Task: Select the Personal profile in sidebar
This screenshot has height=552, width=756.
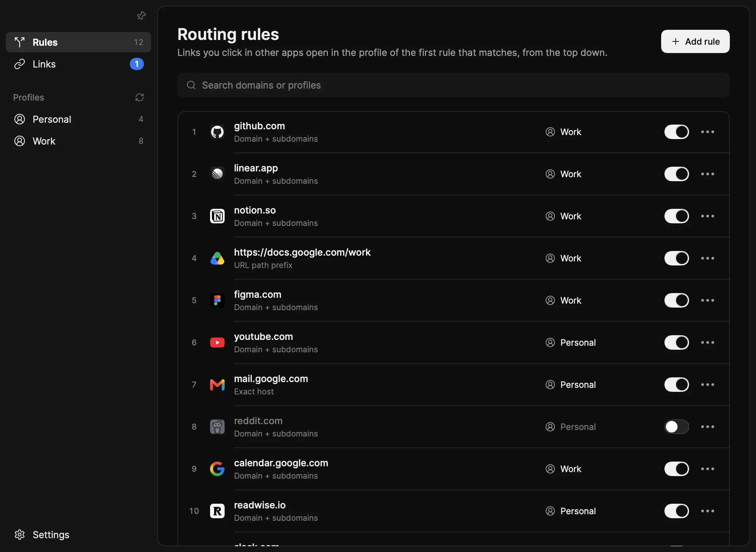Action: (x=79, y=119)
